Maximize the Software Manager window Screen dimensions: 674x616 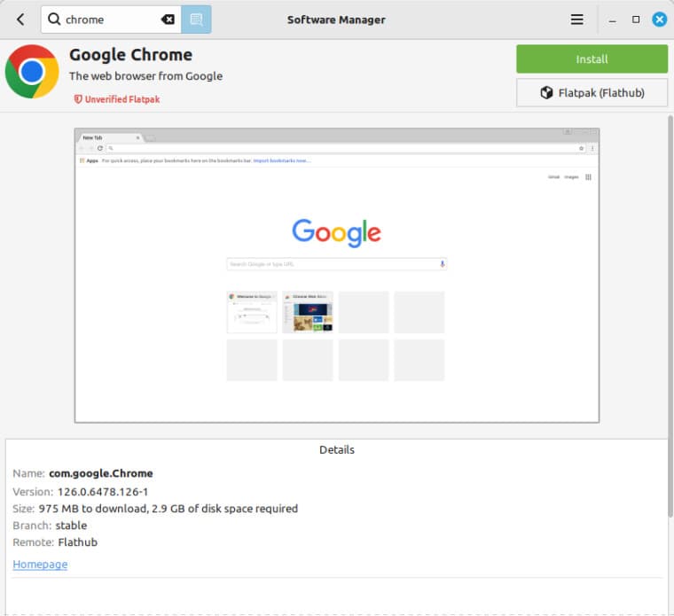coord(636,19)
